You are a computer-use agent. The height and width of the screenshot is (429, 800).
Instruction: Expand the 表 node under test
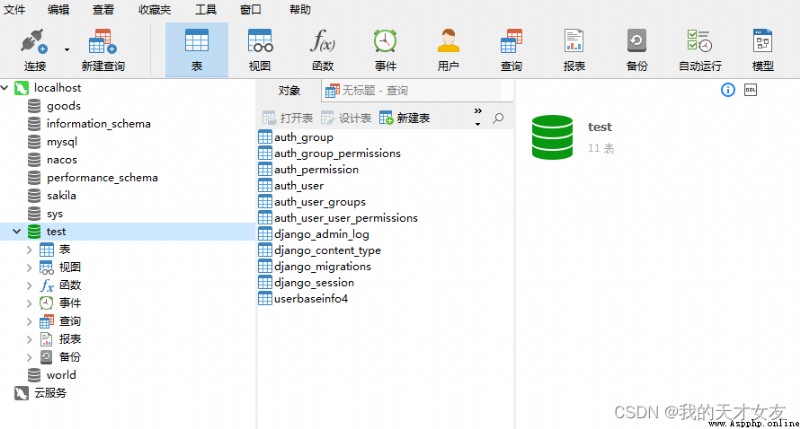click(29, 249)
